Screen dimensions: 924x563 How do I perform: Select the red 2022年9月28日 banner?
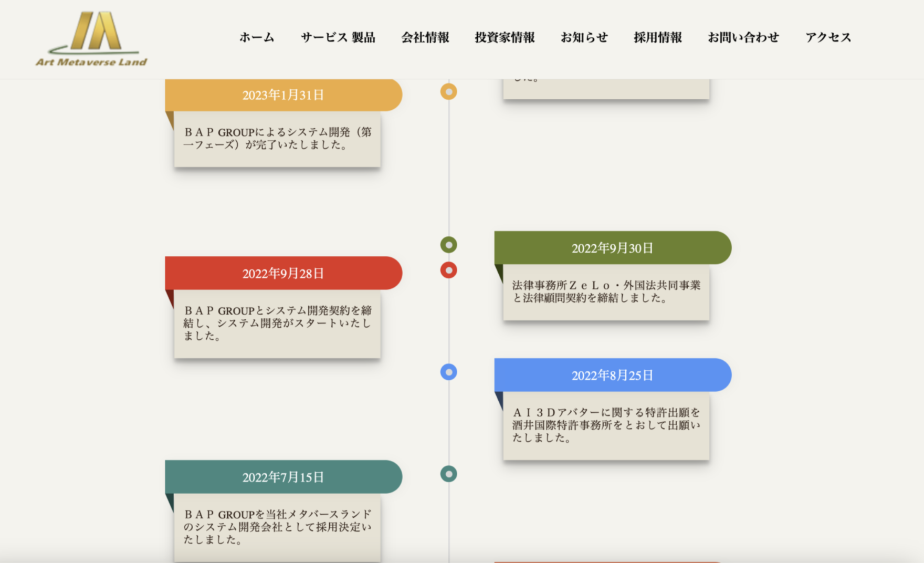283,273
